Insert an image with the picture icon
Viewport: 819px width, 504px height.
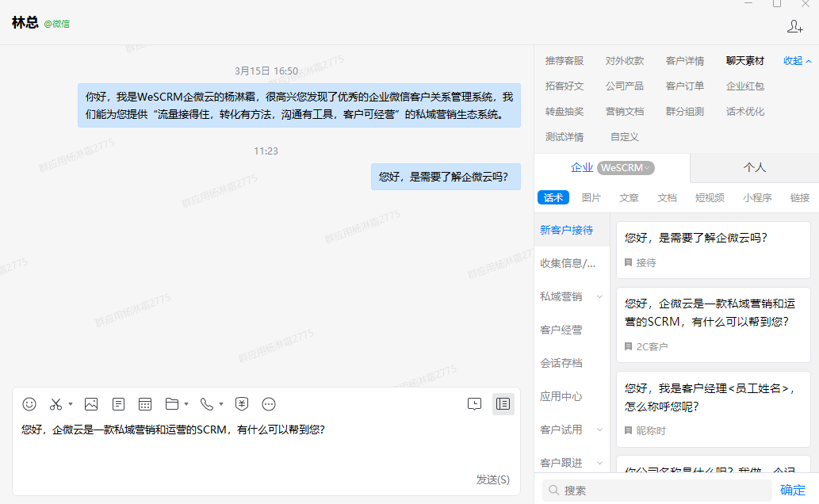91,403
